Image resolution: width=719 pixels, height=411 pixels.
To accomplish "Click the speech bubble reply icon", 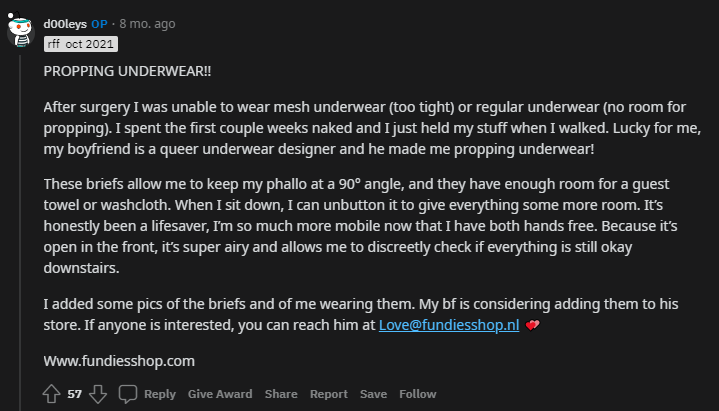I will click(x=128, y=394).
